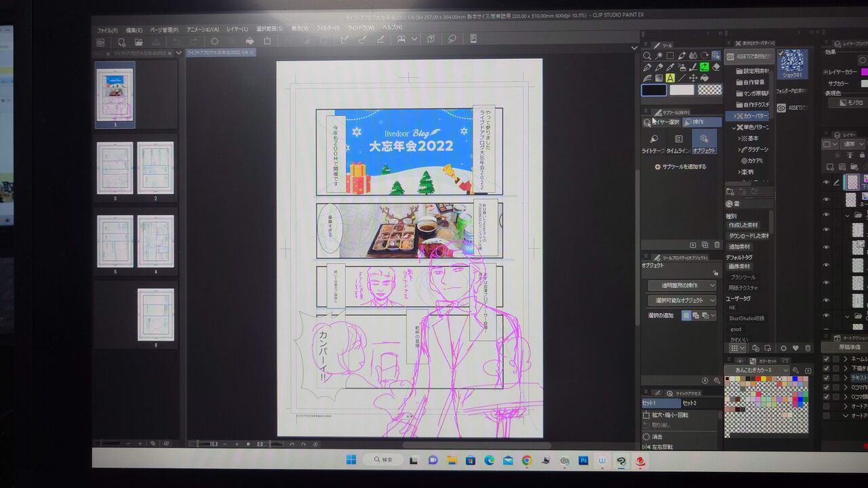Open the あんこむぎカラー color set dropdown
The height and width of the screenshot is (488, 868).
tap(757, 369)
